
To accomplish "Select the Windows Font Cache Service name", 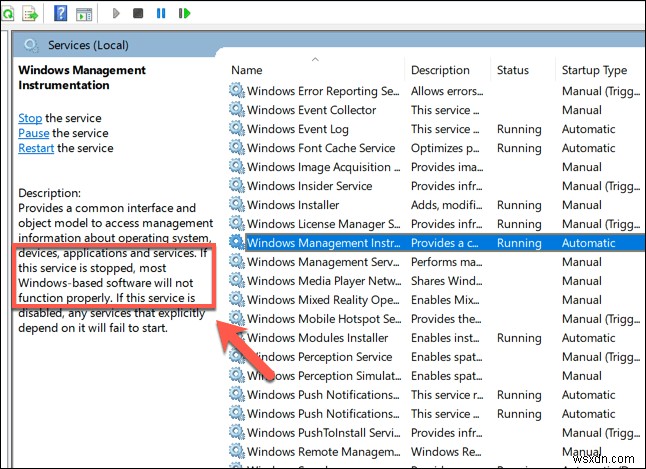I will click(321, 148).
